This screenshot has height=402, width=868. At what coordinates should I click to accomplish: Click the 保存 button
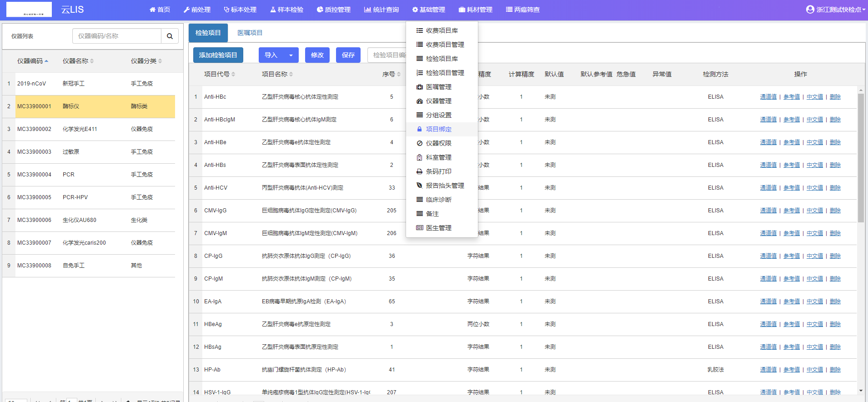(348, 55)
